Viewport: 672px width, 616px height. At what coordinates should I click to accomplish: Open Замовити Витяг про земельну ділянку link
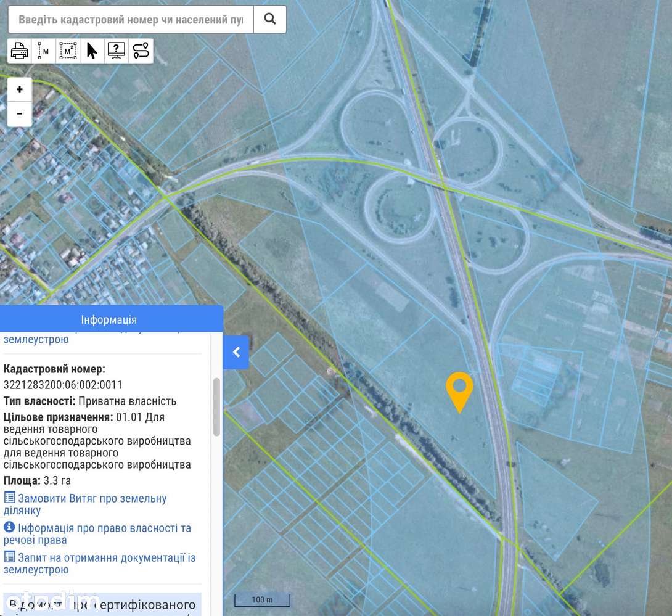point(85,504)
